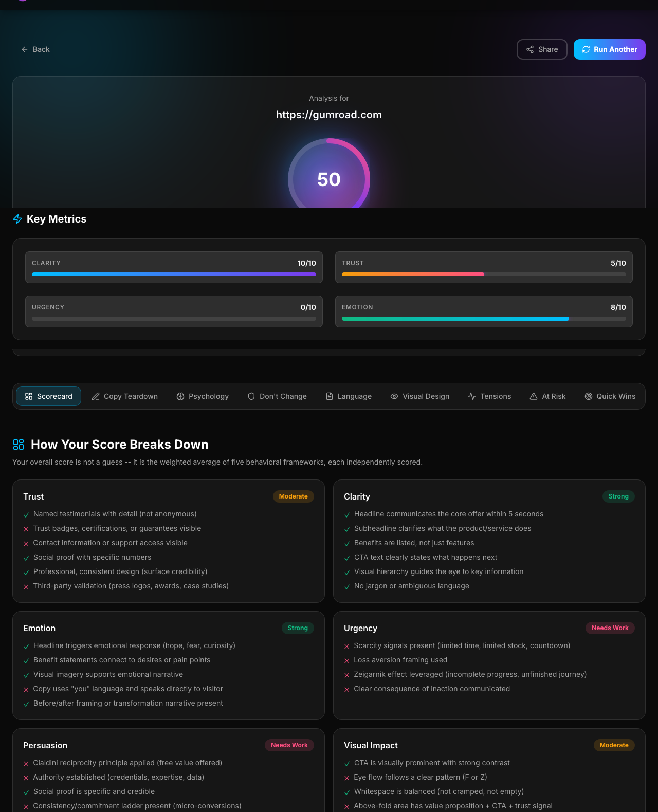This screenshot has height=812, width=658.
Task: Click "Whitespace is balanced (not cramped, not empty)"
Action: [439, 791]
